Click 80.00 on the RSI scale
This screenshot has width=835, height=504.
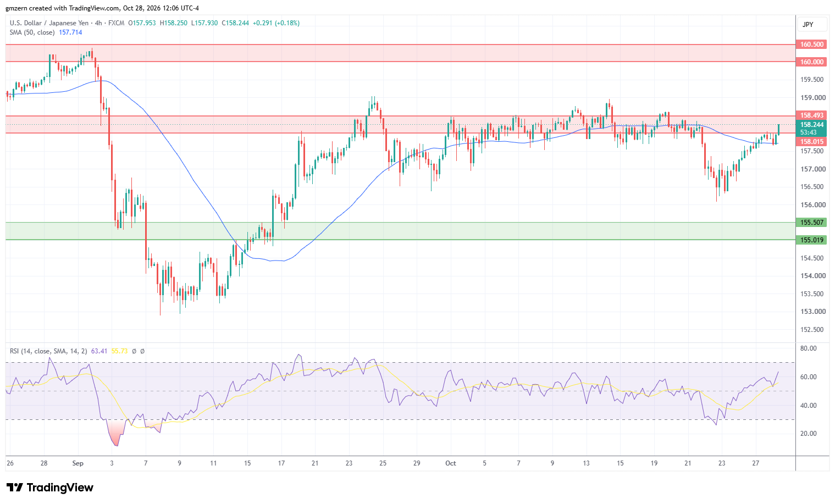[x=808, y=348]
